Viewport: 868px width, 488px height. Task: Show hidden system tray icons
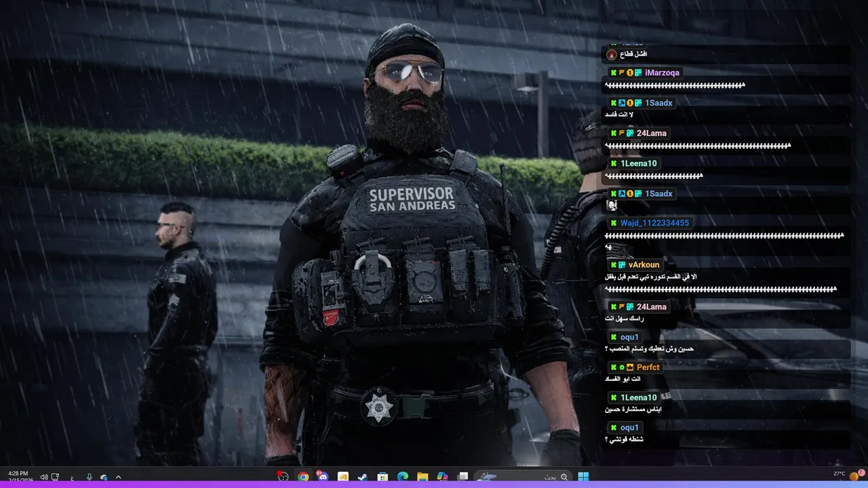click(118, 477)
